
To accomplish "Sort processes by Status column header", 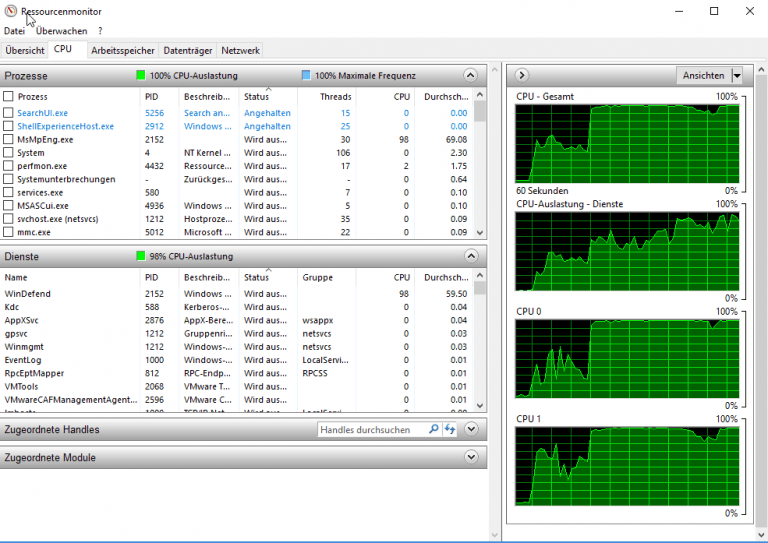I will coord(268,96).
